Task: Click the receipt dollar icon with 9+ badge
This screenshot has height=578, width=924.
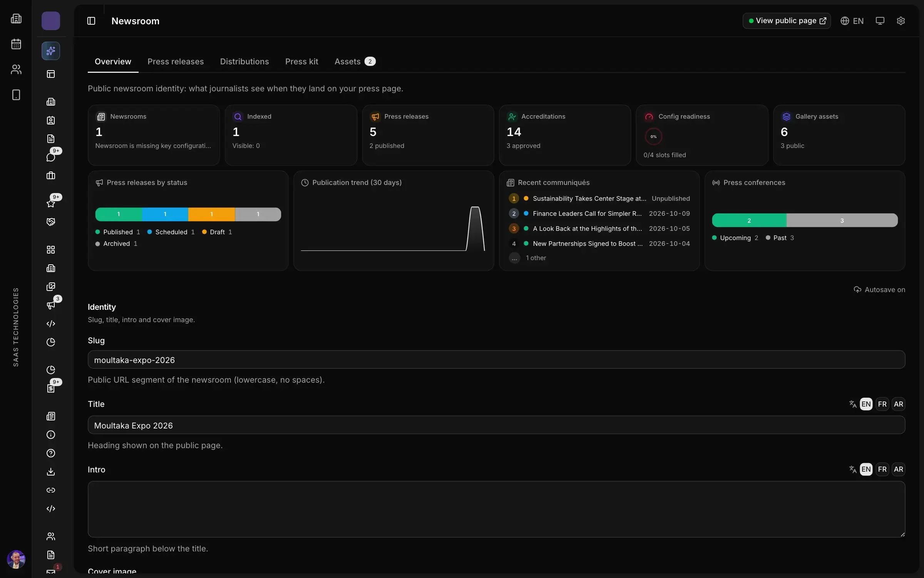Action: point(51,388)
